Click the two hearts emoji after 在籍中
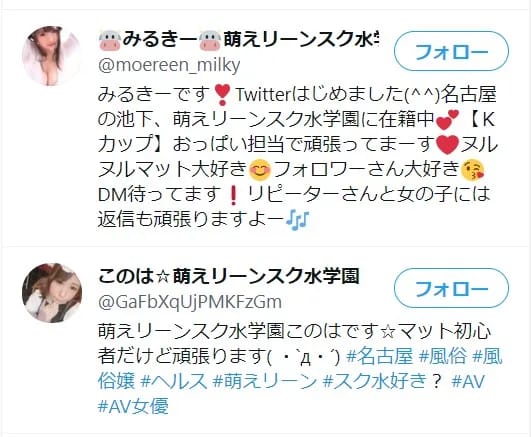531x437 pixels. click(448, 120)
